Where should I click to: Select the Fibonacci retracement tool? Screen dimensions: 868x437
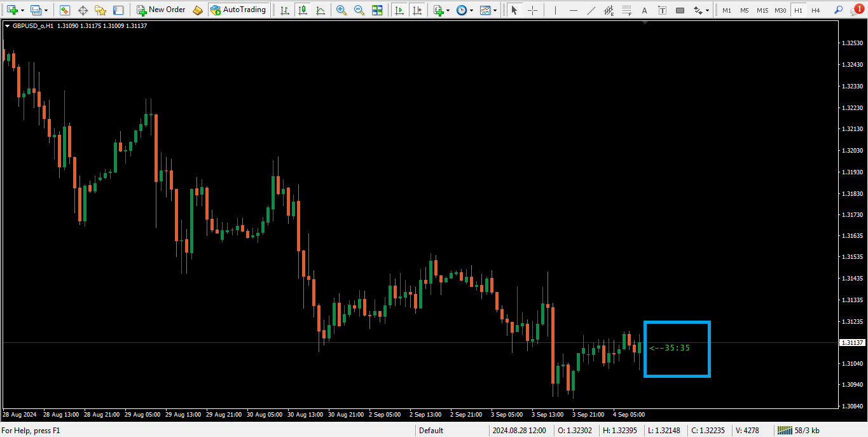626,10
